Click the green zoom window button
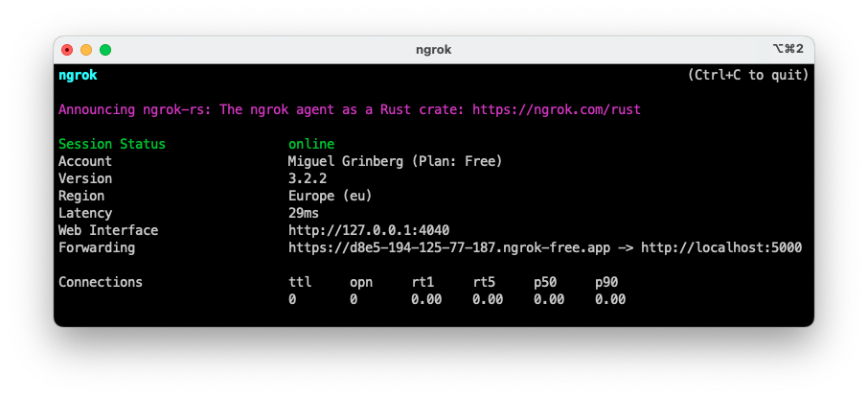The image size is (868, 398). point(105,50)
